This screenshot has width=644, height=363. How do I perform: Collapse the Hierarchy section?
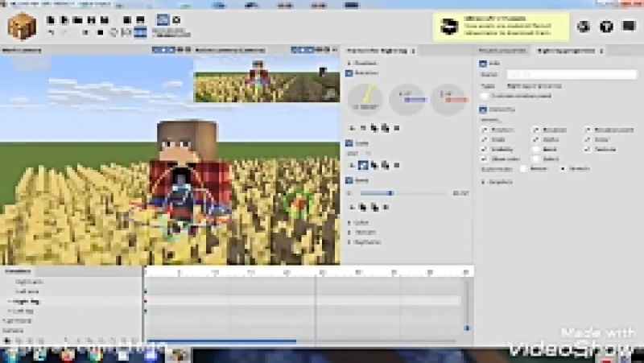tap(483, 109)
